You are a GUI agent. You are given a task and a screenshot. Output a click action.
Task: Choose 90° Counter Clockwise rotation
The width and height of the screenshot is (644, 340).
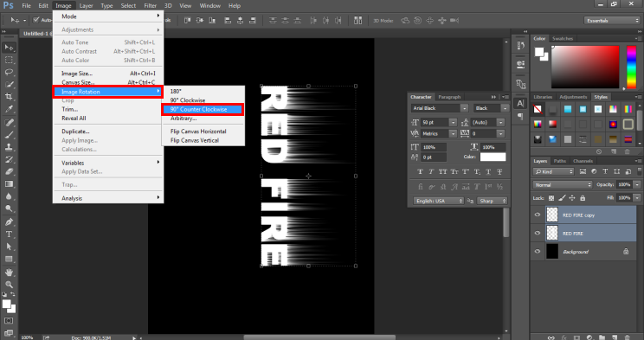coord(203,109)
